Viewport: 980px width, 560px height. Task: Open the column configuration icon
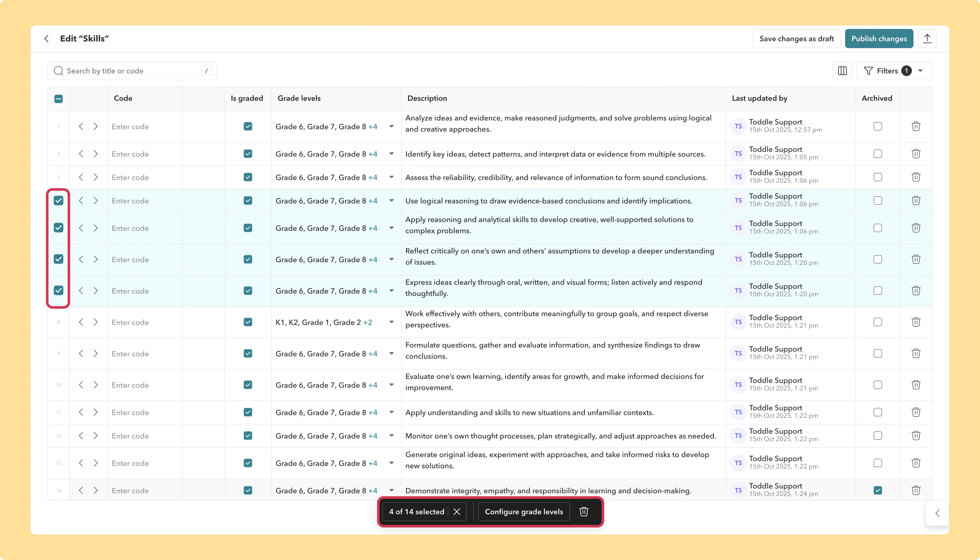(x=842, y=71)
